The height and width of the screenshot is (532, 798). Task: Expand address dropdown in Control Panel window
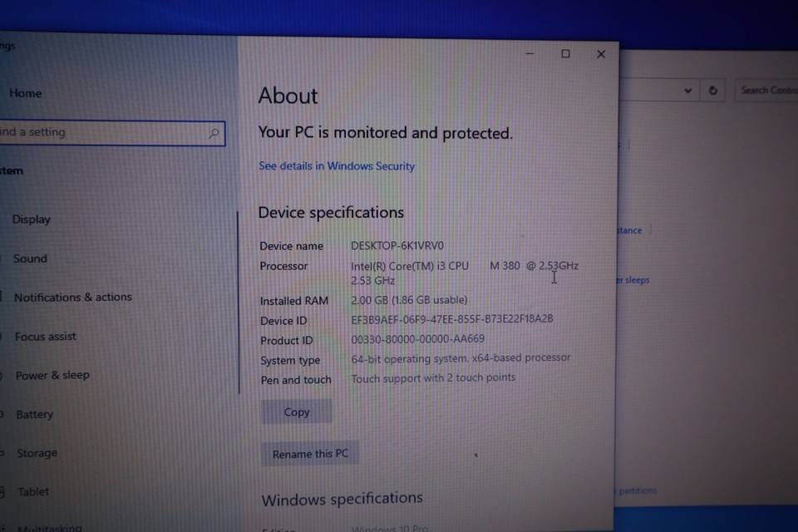click(x=688, y=91)
